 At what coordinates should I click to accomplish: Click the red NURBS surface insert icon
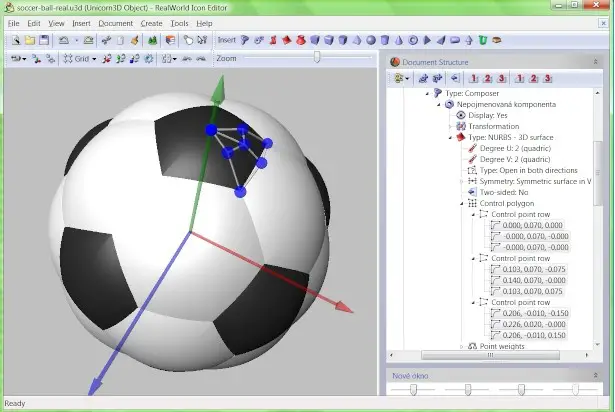[287, 40]
